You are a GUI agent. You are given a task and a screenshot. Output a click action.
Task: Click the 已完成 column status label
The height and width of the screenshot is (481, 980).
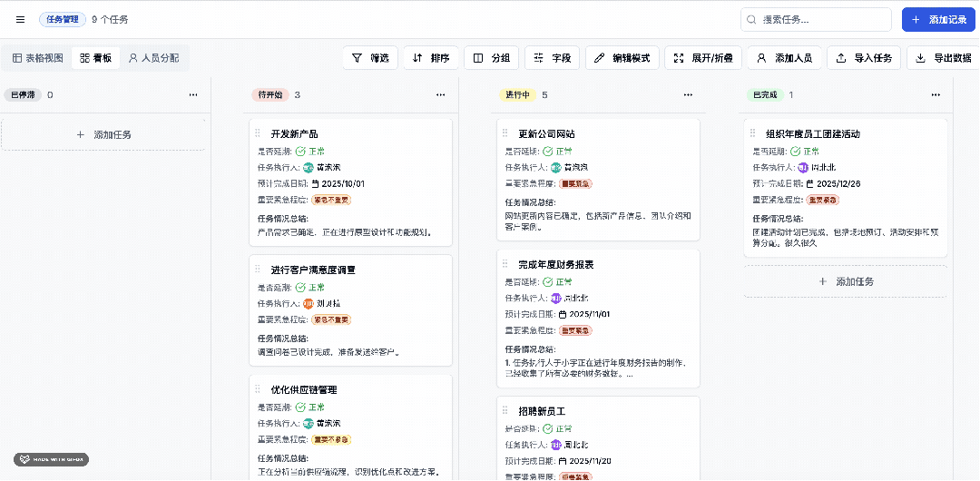(765, 95)
